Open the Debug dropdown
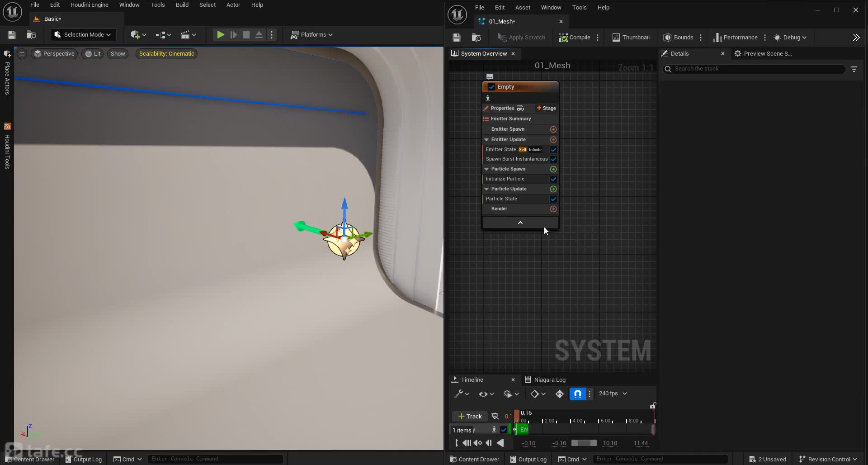 [790, 38]
